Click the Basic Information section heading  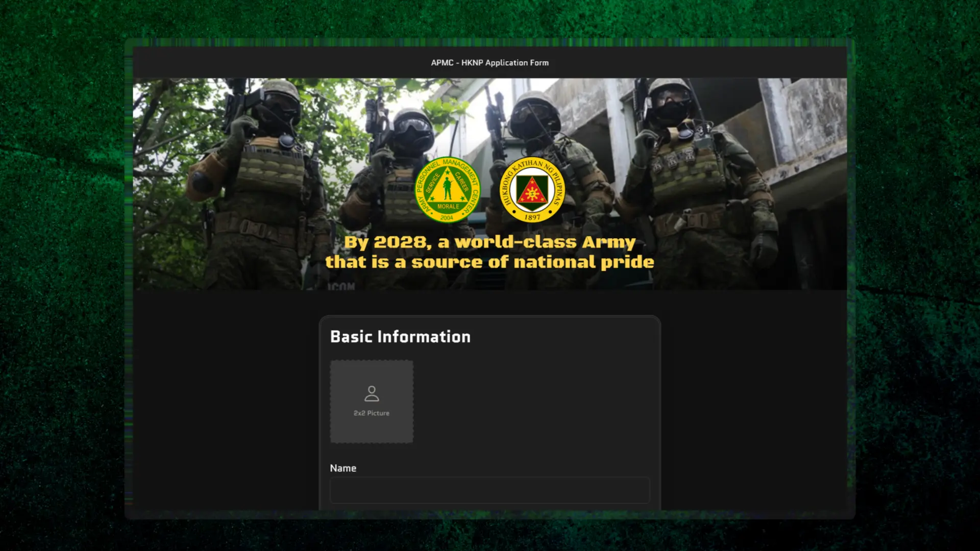pos(400,337)
